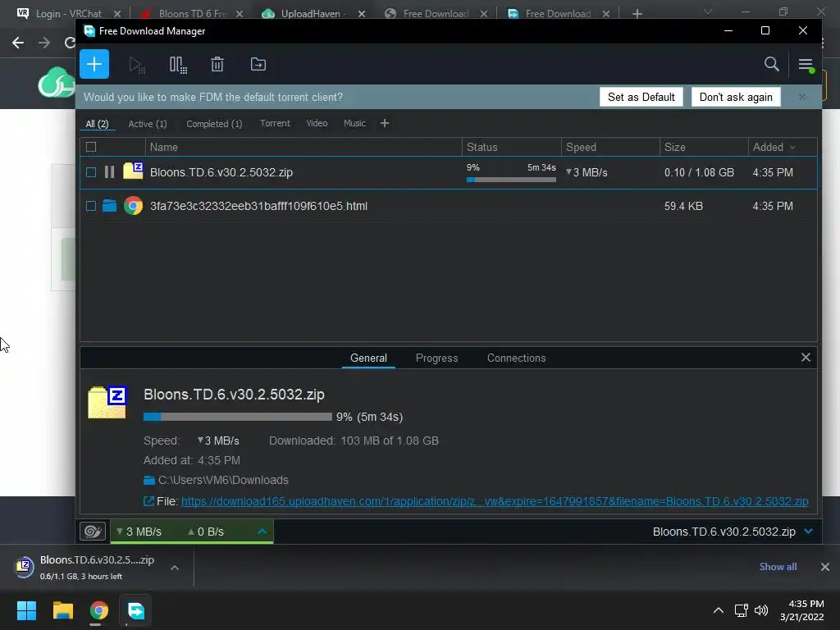This screenshot has height=630, width=840.
Task: Switch to the Progress details tab
Action: (436, 358)
